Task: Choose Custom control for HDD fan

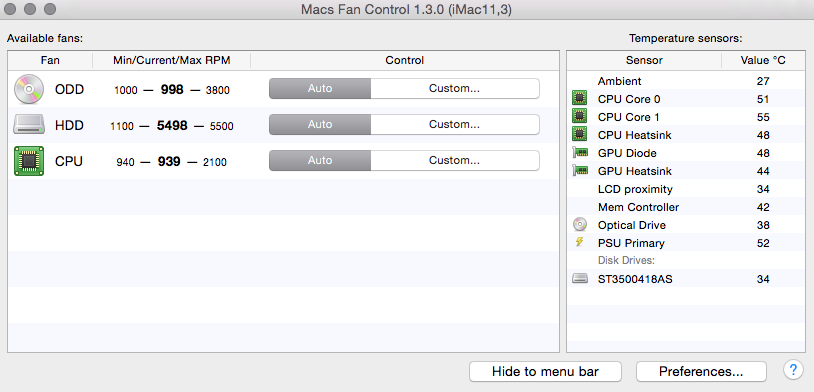Action: point(455,125)
